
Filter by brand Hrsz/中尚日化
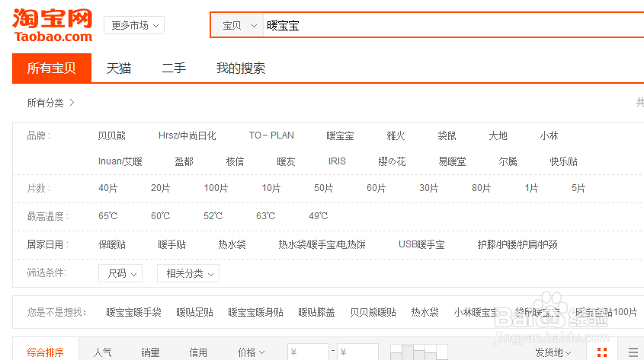click(x=187, y=135)
